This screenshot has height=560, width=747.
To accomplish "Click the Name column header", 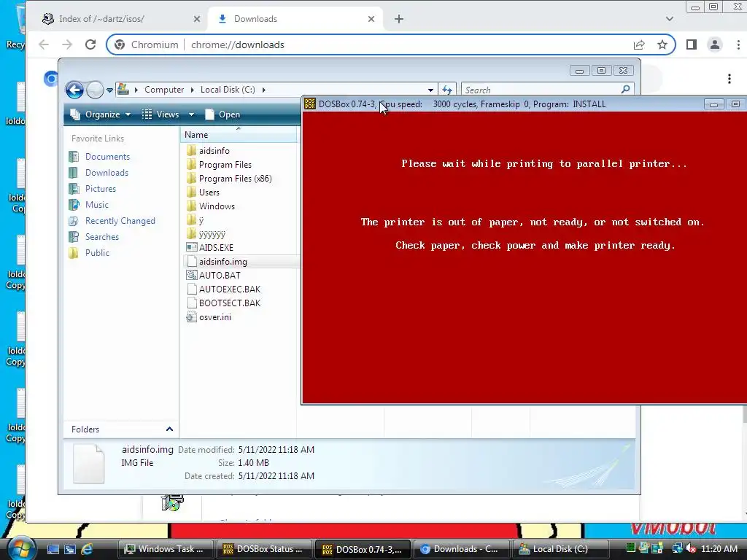I will 239,135.
